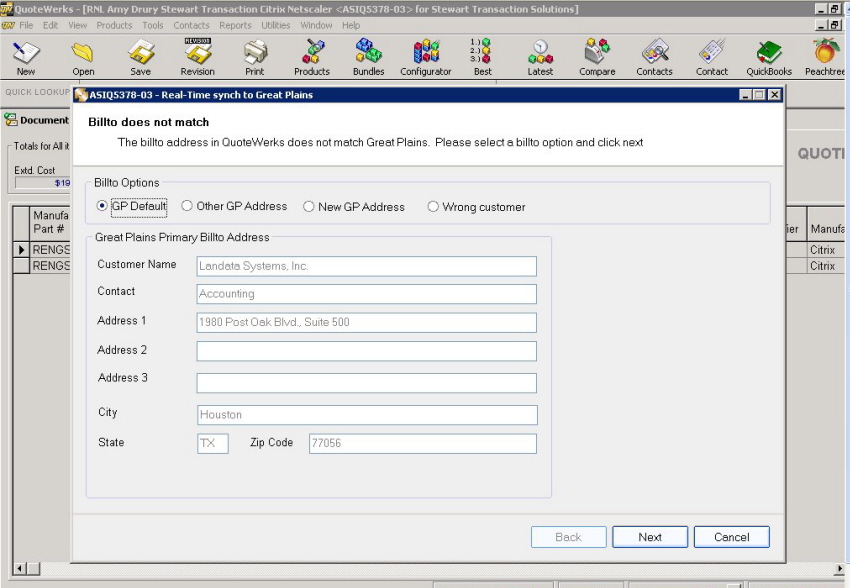Click the second RENGS row cell
850x588 pixels.
50,266
